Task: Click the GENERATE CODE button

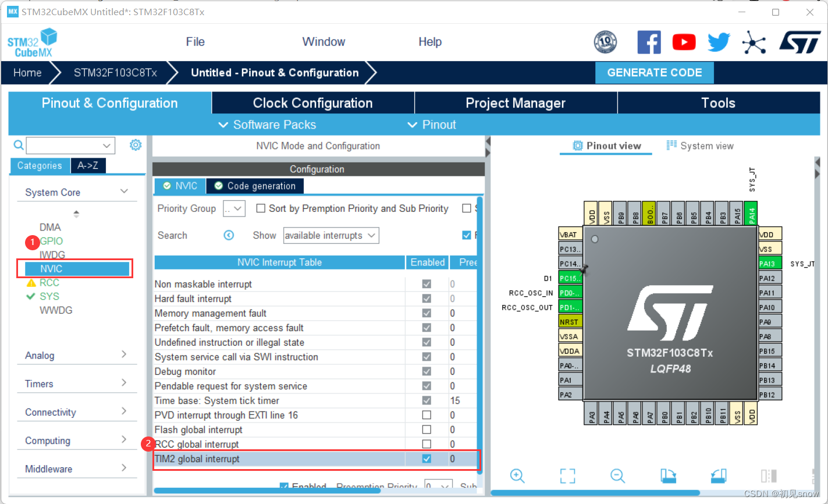Action: 655,73
